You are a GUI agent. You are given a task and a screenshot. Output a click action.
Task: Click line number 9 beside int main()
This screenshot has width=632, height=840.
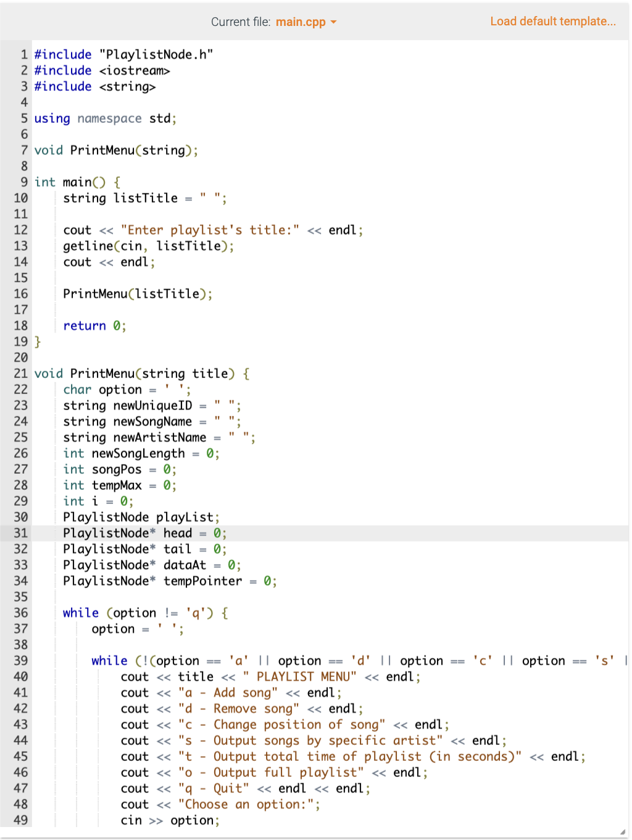(24, 182)
